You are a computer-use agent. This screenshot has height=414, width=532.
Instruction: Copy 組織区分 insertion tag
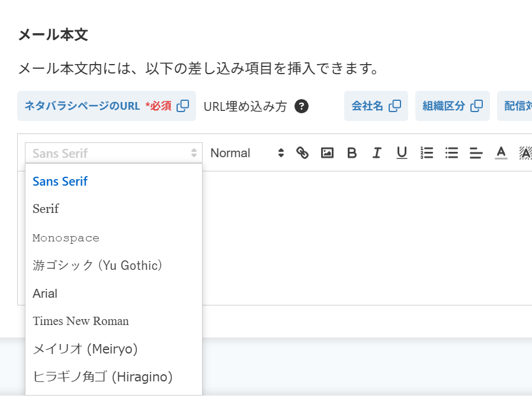tap(452, 106)
